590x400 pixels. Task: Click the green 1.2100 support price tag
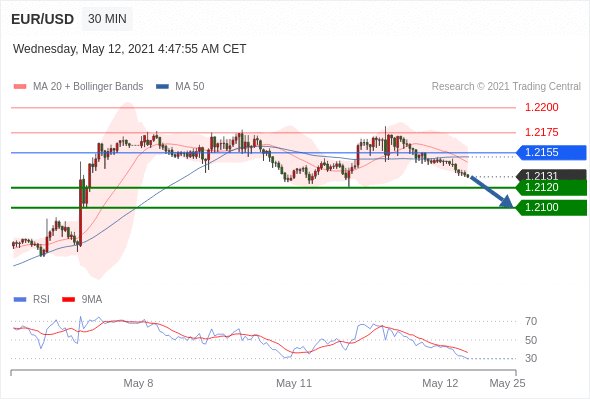point(551,208)
